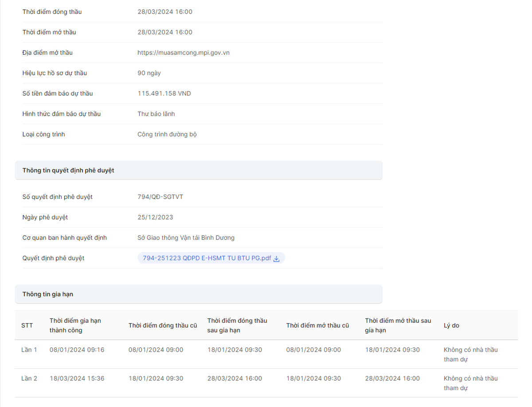532x407 pixels.
Task: Click the Thời điểm gia hạn thành công header
Action: [75, 325]
